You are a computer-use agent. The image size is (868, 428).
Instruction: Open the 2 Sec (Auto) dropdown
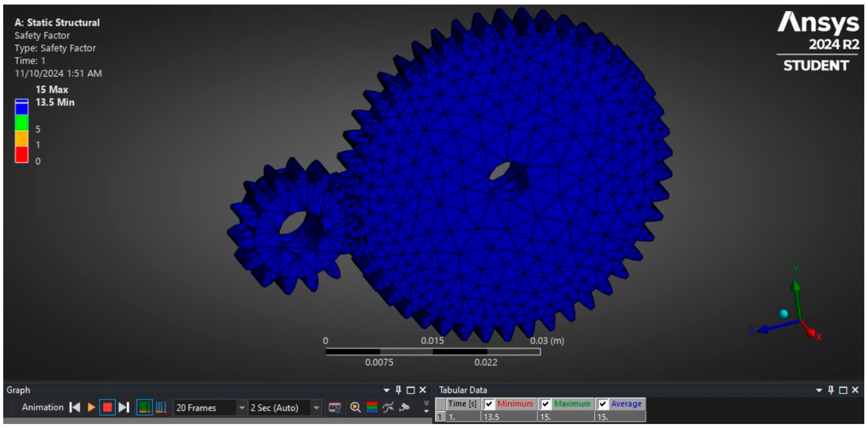coord(316,408)
